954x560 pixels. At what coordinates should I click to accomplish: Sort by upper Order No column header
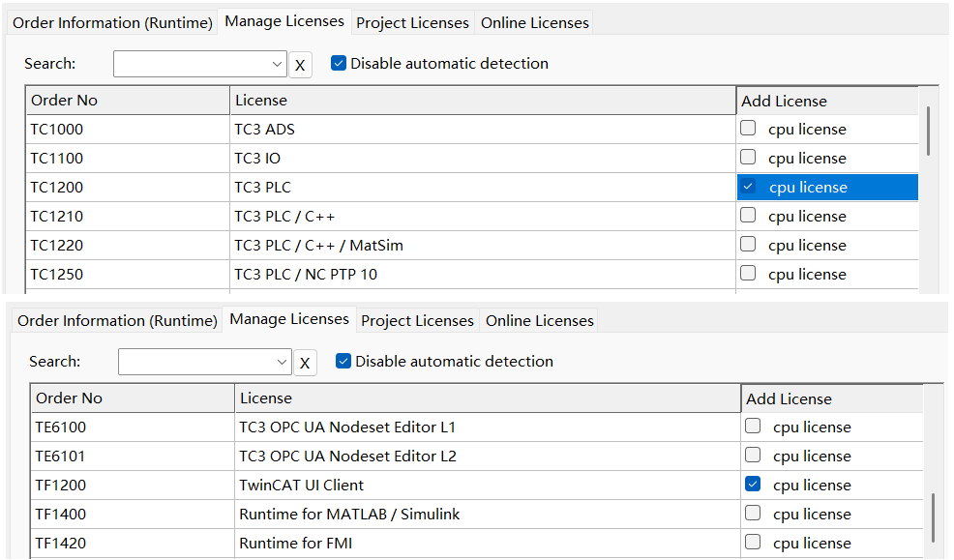click(x=128, y=101)
